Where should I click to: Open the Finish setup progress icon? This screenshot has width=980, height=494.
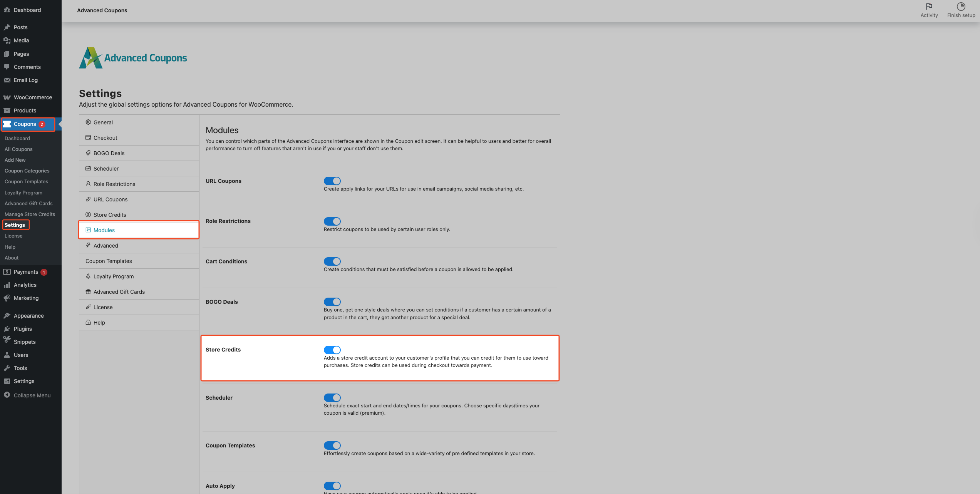[961, 7]
